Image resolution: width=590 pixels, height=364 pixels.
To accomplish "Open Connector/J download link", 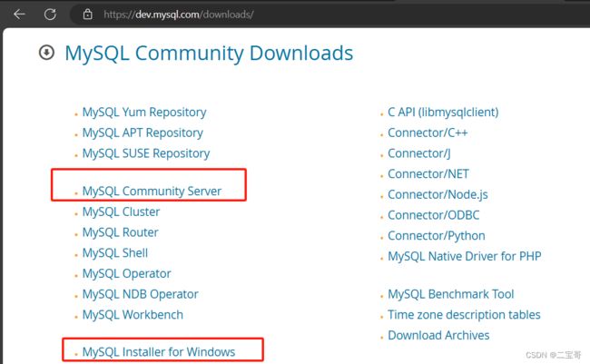I will click(x=419, y=153).
